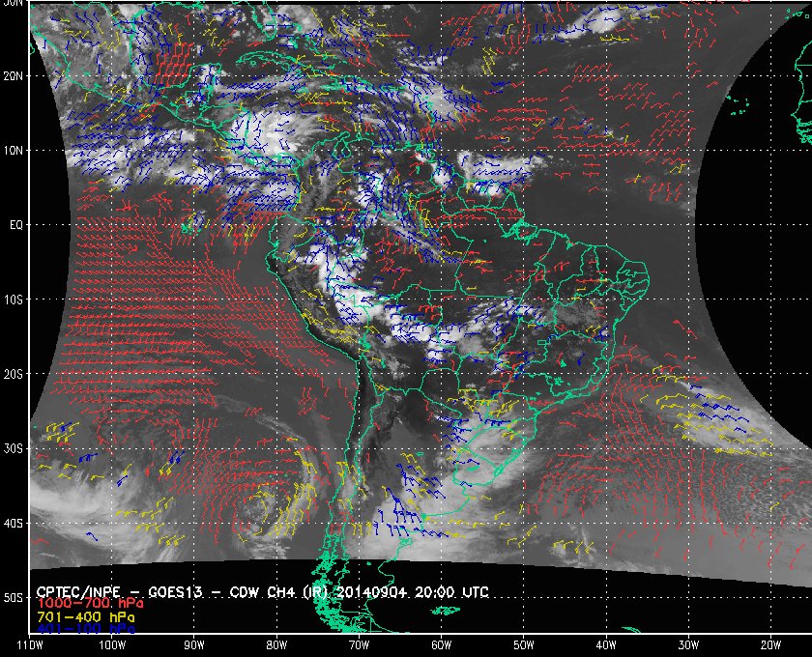Click the 70W longitude label
This screenshot has width=812, height=657.
pos(359,645)
